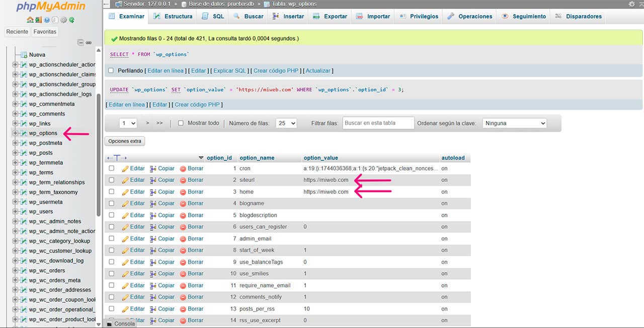Enable the Perfilando checkbox
This screenshot has height=328, width=644.
tap(112, 71)
